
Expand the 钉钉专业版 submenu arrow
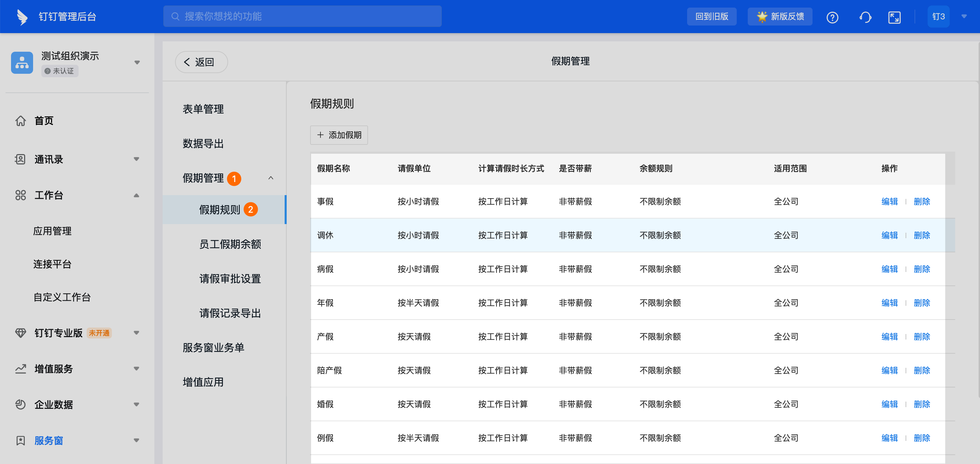tap(136, 333)
